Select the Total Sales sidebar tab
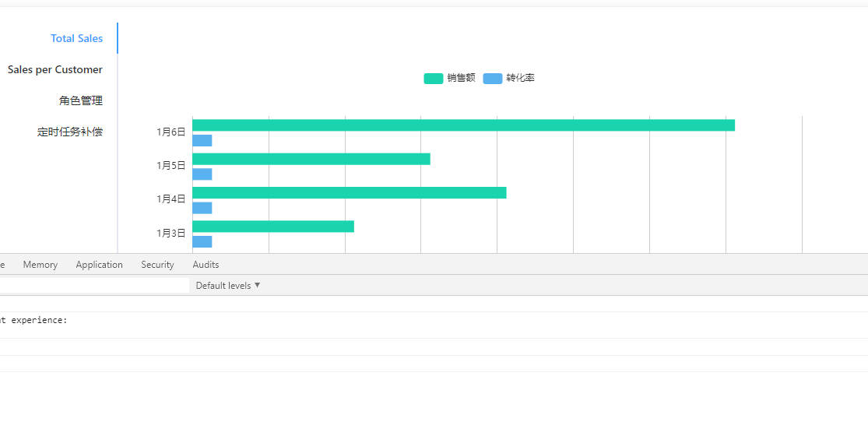This screenshot has width=868, height=443. tap(76, 38)
